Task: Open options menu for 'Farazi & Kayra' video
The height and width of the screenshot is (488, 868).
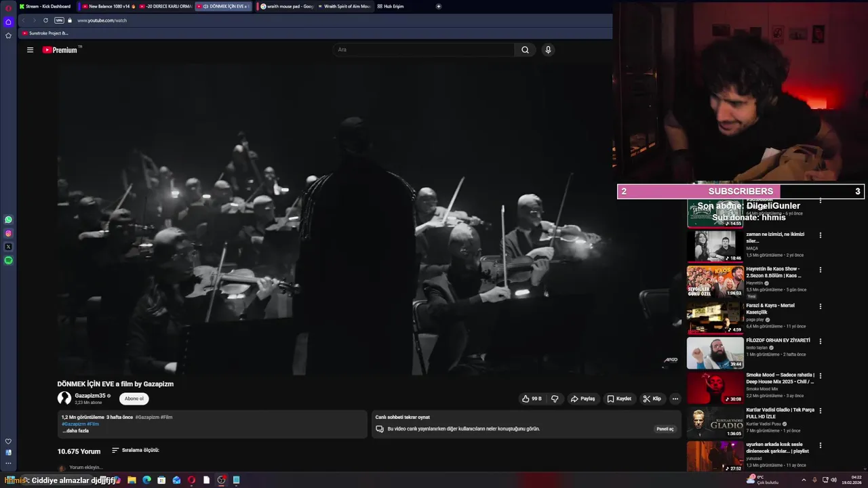Action: coord(820,306)
